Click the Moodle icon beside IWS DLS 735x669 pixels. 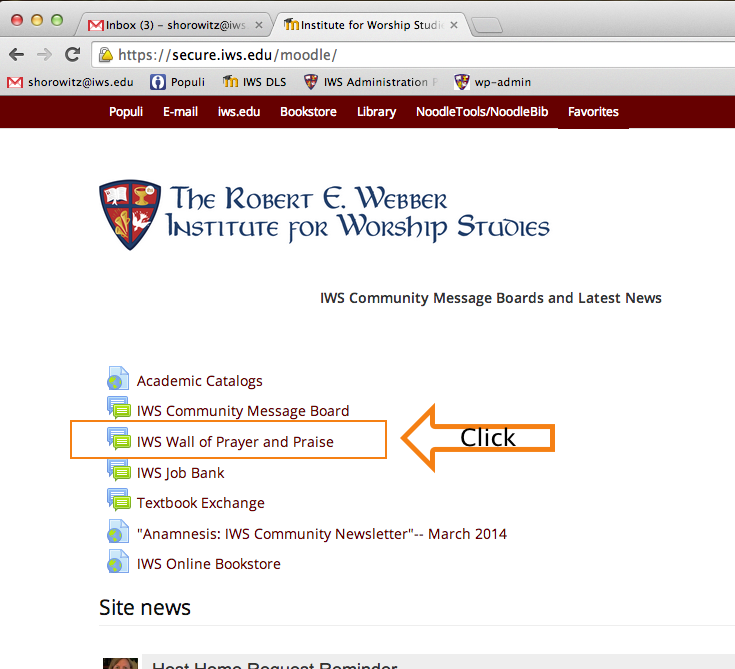[x=230, y=82]
